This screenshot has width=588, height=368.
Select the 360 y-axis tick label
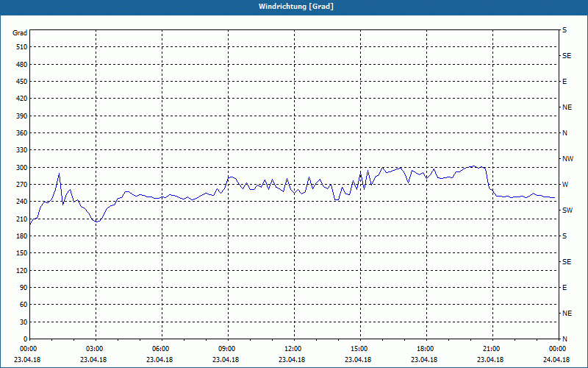tap(21, 133)
